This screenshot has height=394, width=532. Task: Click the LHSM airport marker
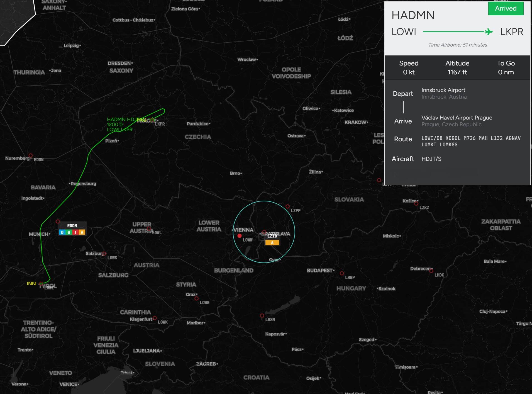[x=262, y=316]
